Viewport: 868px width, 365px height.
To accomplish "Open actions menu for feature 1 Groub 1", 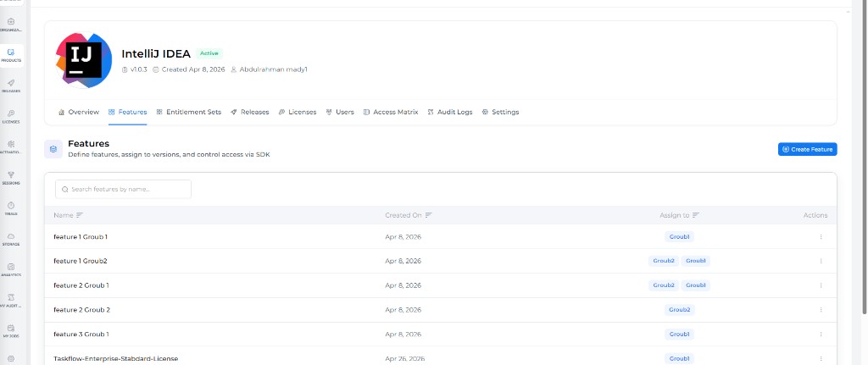I will [x=821, y=236].
